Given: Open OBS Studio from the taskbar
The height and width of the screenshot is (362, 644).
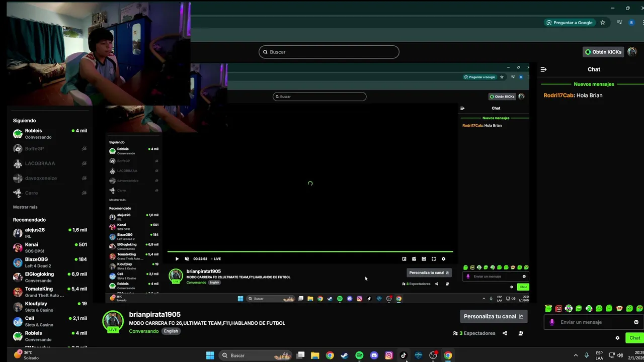Looking at the screenshot, I should tap(433, 355).
